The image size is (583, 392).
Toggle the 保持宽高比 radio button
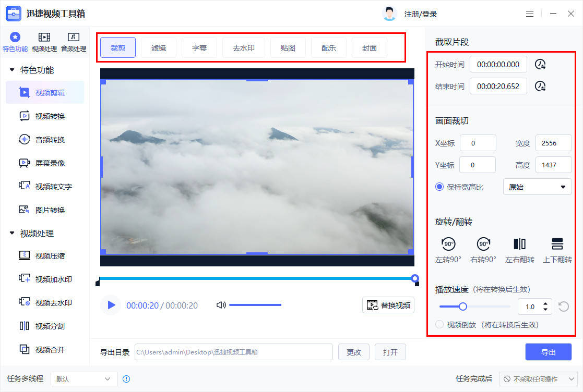click(x=439, y=187)
